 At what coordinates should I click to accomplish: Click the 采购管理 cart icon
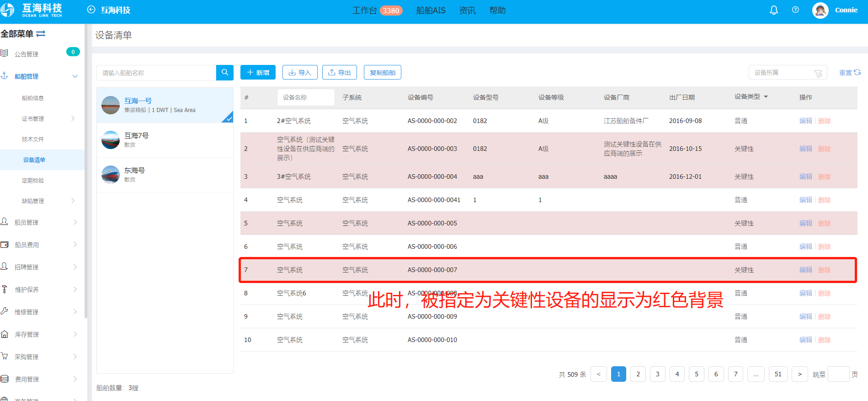(x=5, y=356)
